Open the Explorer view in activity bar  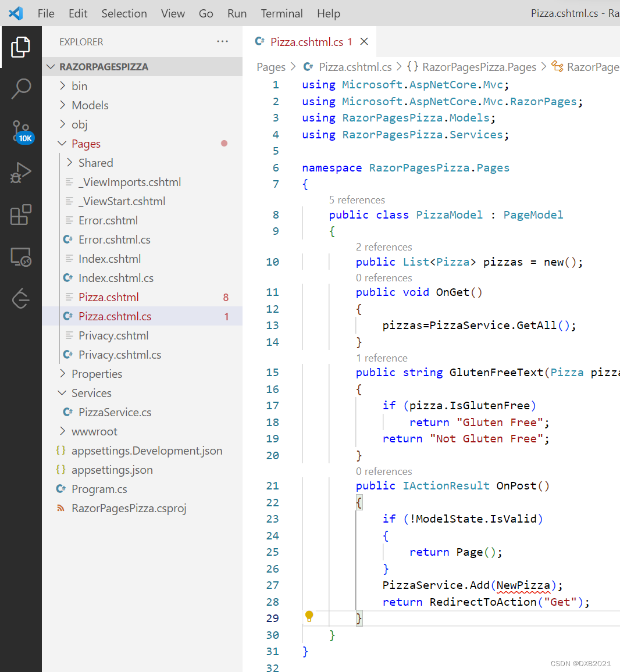coord(20,47)
